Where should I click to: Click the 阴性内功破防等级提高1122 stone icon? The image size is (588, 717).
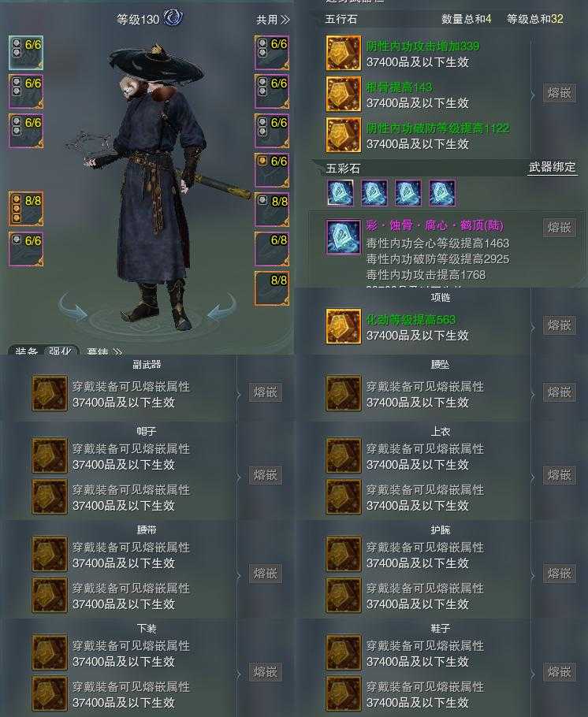tap(343, 135)
